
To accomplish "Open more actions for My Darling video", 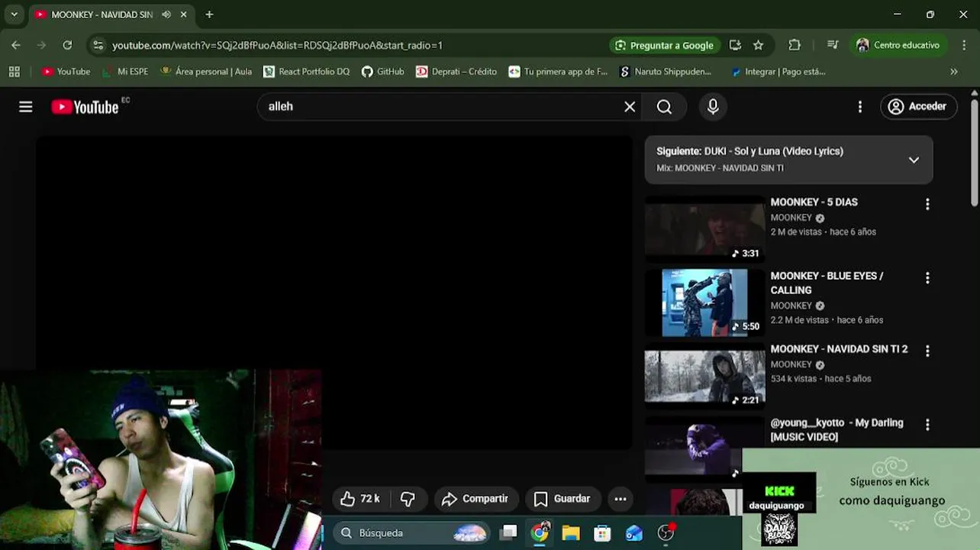I will (927, 425).
